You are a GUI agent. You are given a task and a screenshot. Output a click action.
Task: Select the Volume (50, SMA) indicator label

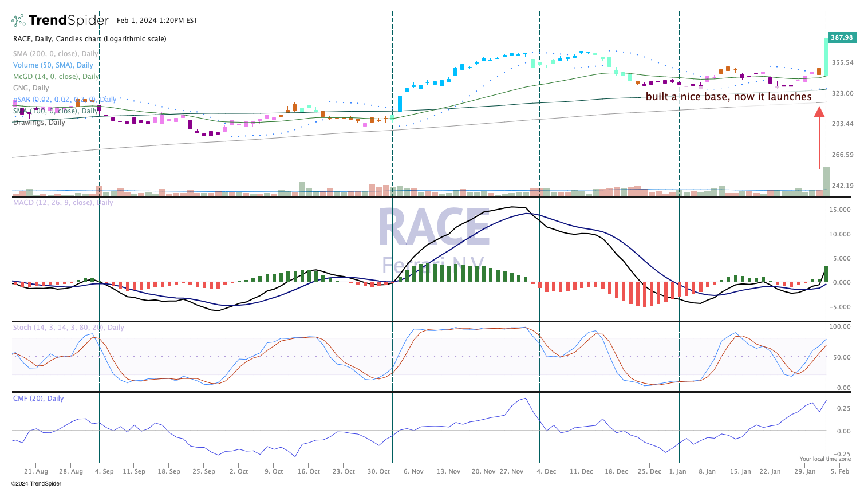tap(53, 65)
